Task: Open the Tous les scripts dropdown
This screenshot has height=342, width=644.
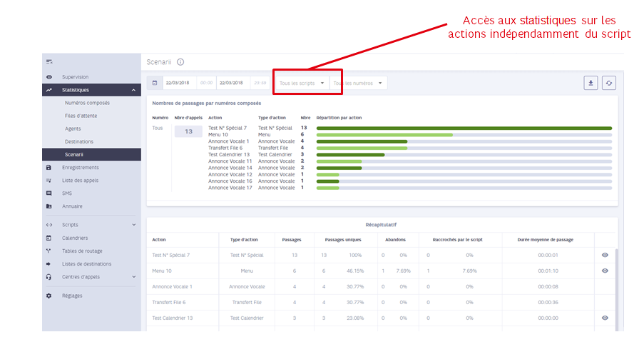Action: [302, 83]
